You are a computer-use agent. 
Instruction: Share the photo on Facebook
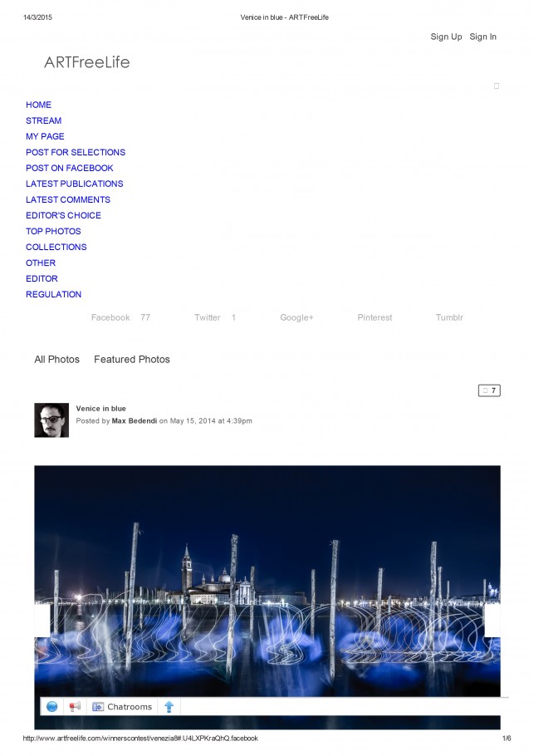coord(110,317)
